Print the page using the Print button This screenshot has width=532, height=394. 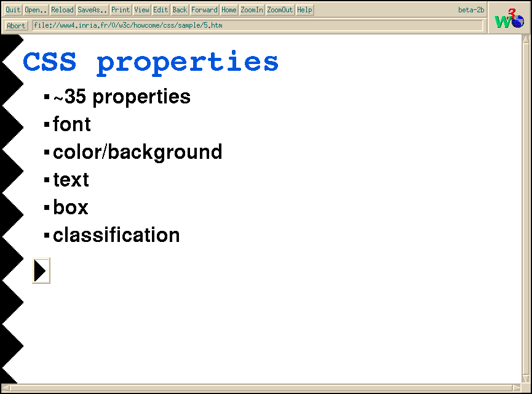[x=121, y=10]
